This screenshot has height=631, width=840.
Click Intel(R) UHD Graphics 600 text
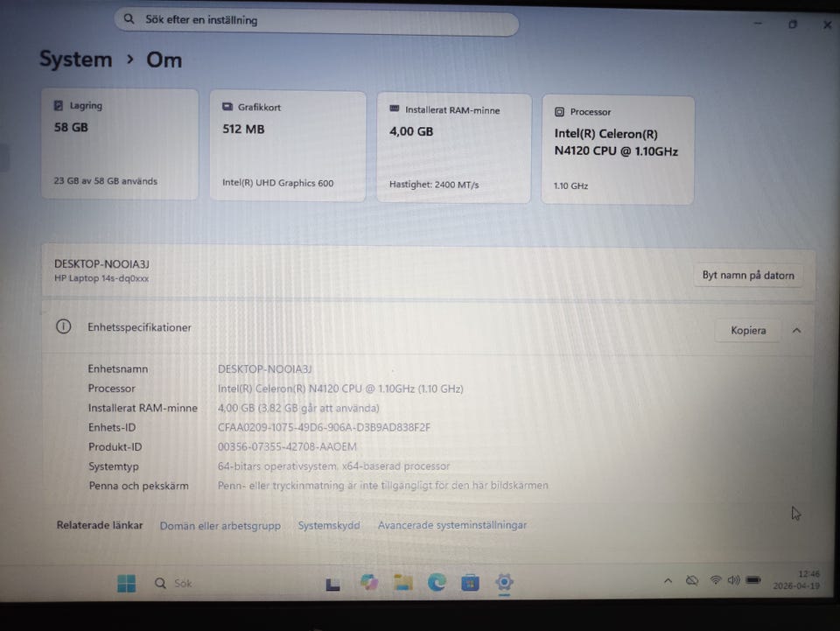(x=278, y=183)
